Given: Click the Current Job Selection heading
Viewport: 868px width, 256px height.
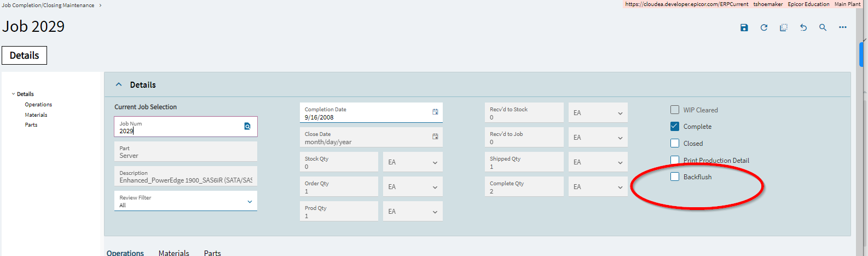Looking at the screenshot, I should pyautogui.click(x=146, y=107).
